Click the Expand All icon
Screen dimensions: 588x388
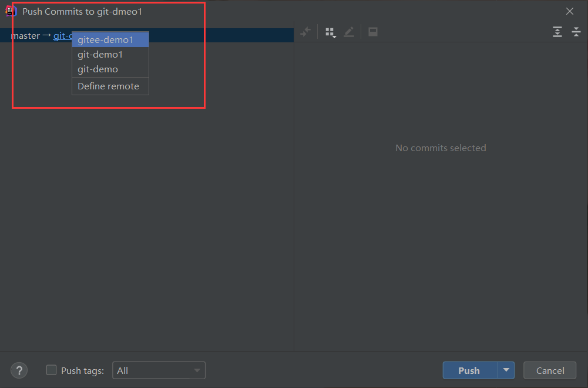(557, 32)
